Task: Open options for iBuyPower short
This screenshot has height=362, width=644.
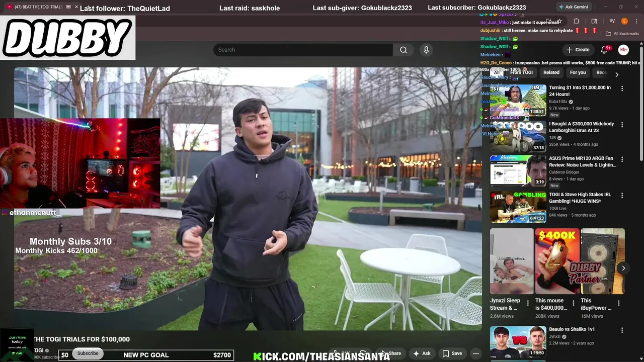Action: click(619, 303)
